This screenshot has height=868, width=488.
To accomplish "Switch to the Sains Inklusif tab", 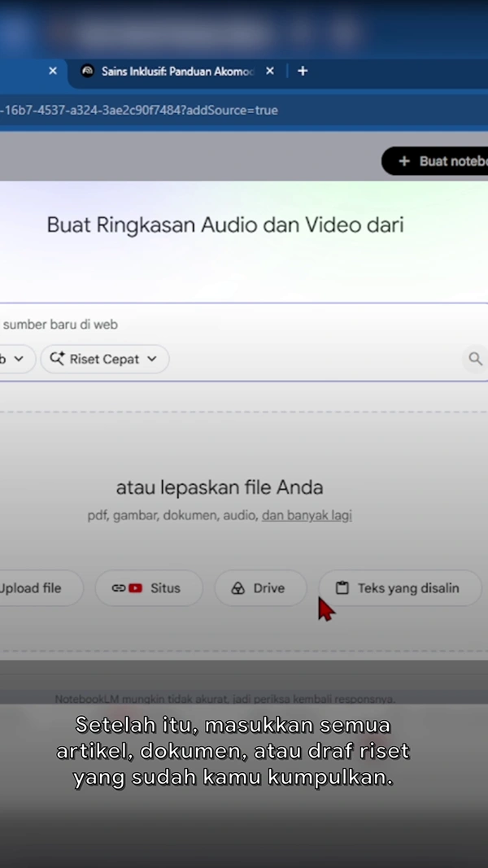I will (x=176, y=72).
